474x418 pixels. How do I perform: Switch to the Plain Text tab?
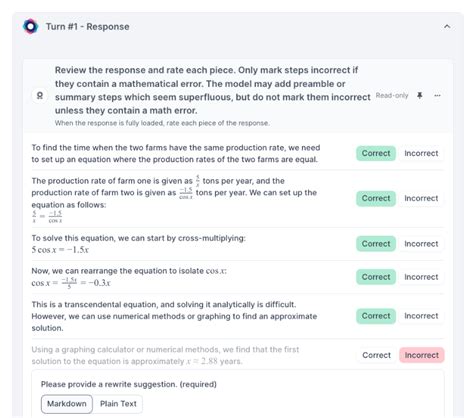[118, 404]
